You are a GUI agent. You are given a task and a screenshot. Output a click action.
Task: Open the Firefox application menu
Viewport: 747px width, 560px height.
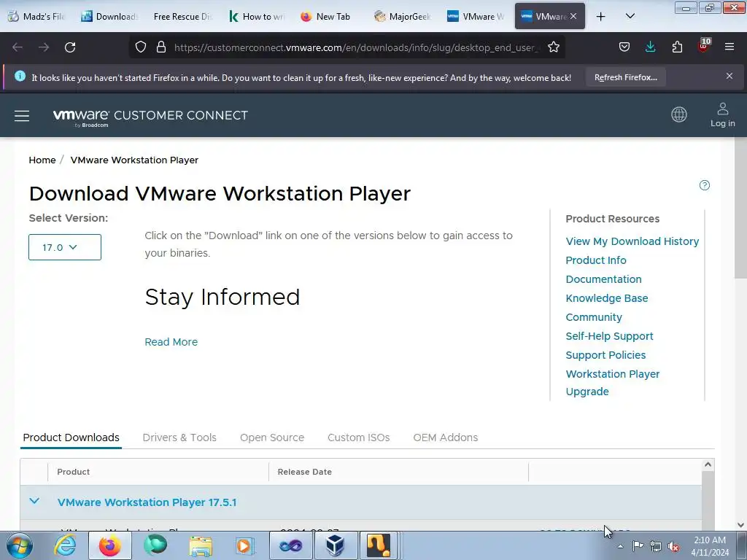tap(729, 47)
